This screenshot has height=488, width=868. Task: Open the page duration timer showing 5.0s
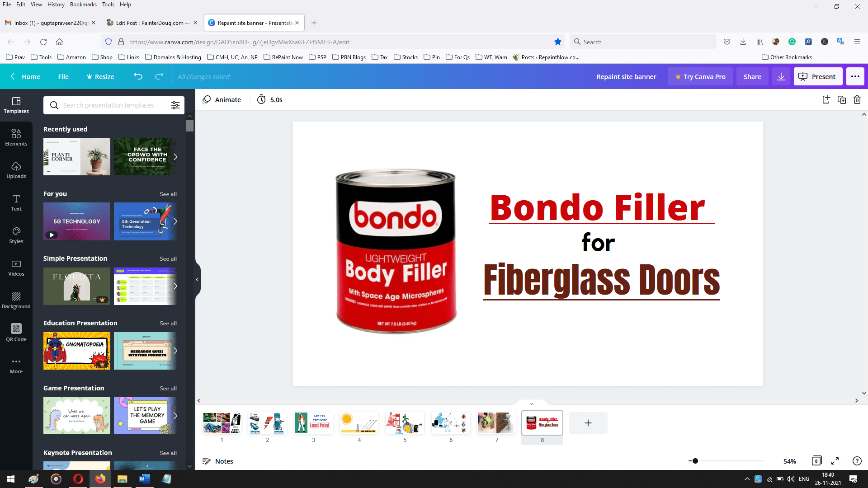(270, 99)
